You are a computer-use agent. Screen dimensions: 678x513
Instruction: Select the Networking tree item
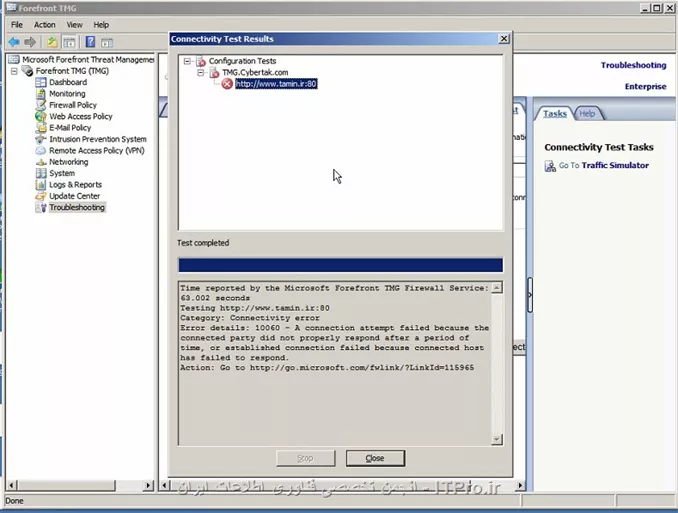[68, 162]
